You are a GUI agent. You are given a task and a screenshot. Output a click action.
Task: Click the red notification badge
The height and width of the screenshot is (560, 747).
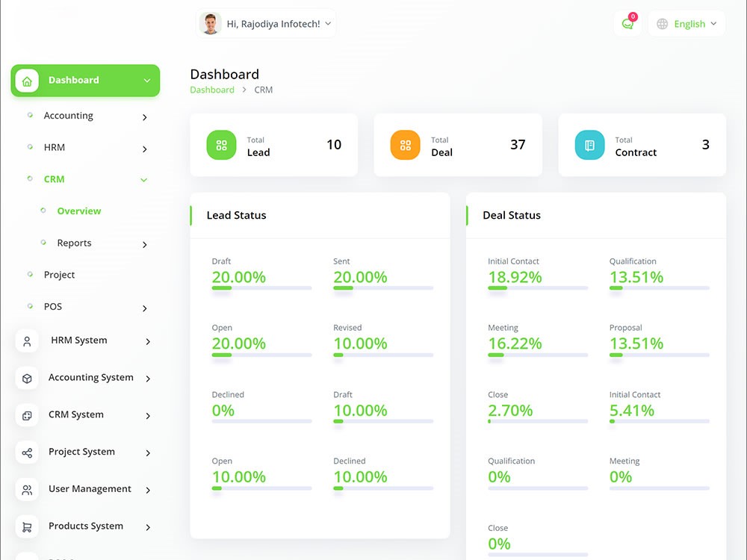pos(633,16)
